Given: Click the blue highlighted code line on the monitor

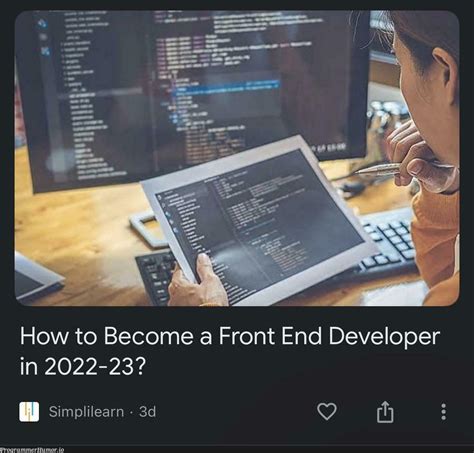Looking at the screenshot, I should pyautogui.click(x=227, y=86).
